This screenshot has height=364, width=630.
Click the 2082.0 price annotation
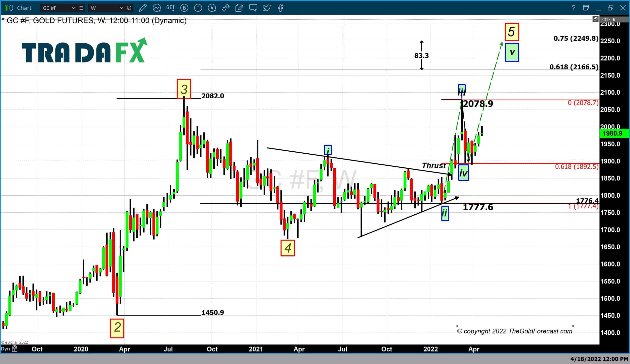(x=213, y=96)
